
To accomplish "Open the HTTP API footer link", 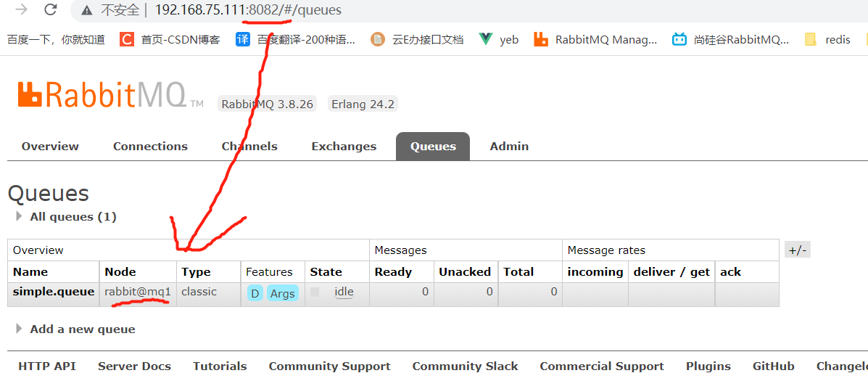I will [47, 366].
